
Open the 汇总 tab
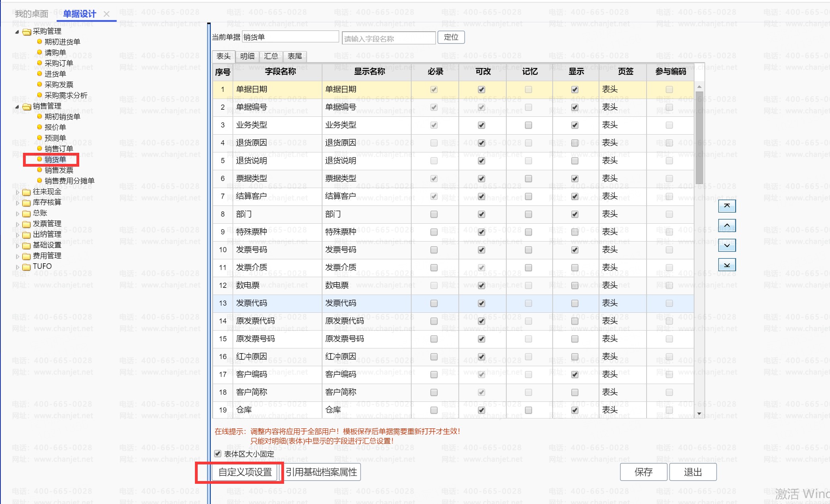271,56
